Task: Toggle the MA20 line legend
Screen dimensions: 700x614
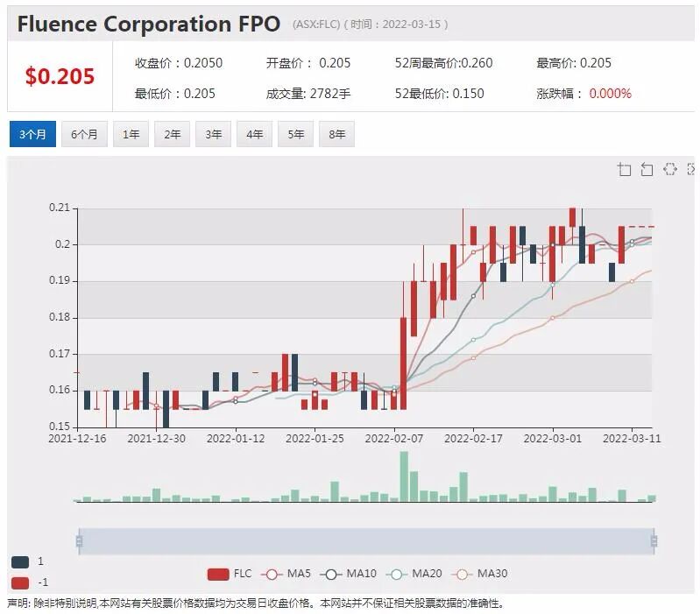Action: click(414, 574)
